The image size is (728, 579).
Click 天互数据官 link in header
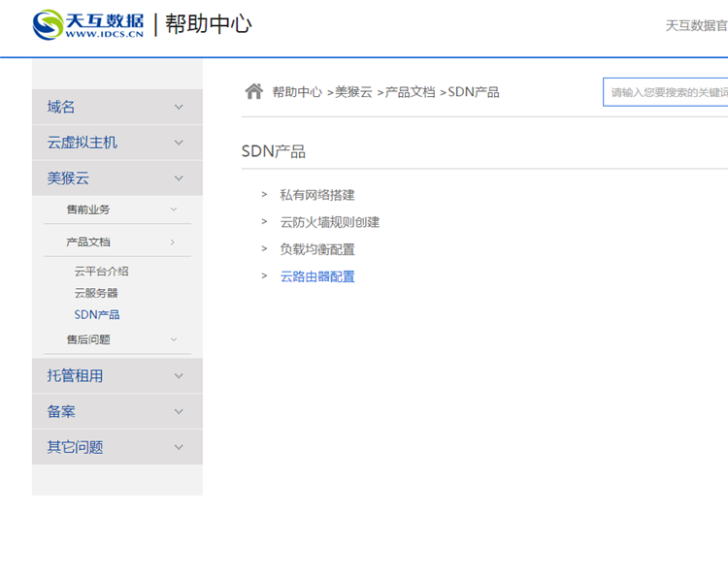(696, 25)
